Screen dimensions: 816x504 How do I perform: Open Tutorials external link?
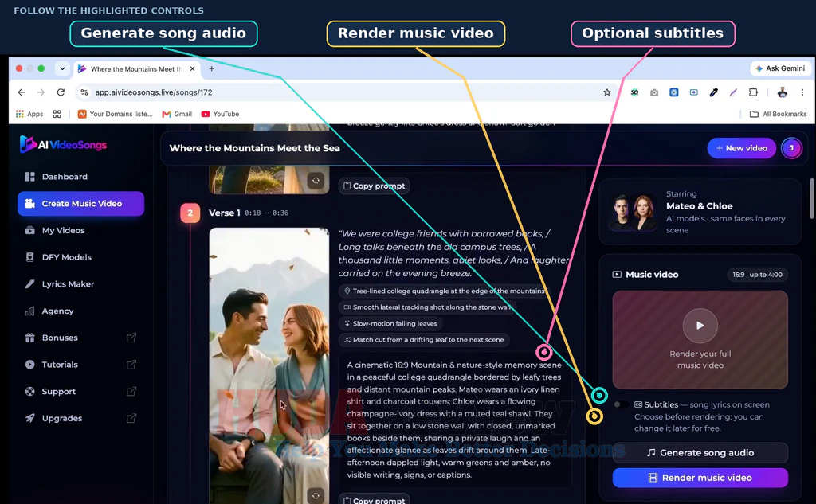click(80, 365)
